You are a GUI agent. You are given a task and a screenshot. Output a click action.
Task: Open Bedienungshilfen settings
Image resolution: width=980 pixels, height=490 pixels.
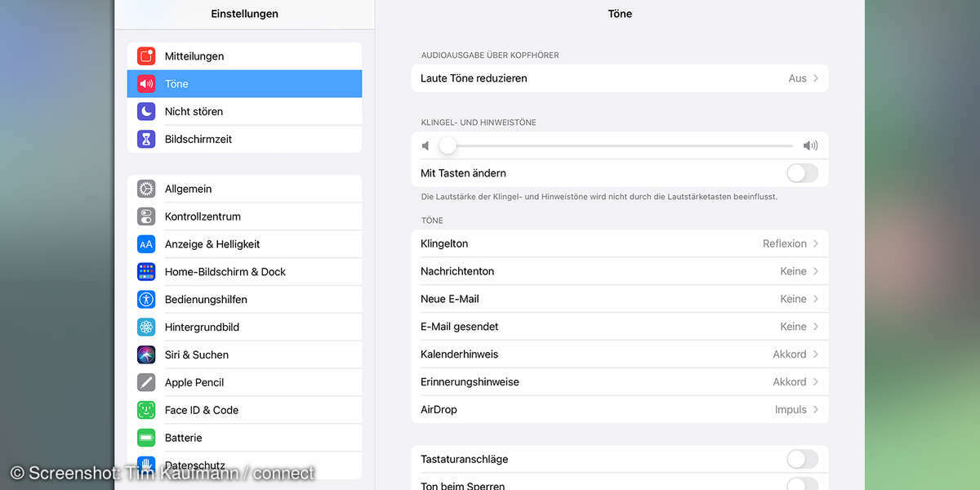coord(244,299)
